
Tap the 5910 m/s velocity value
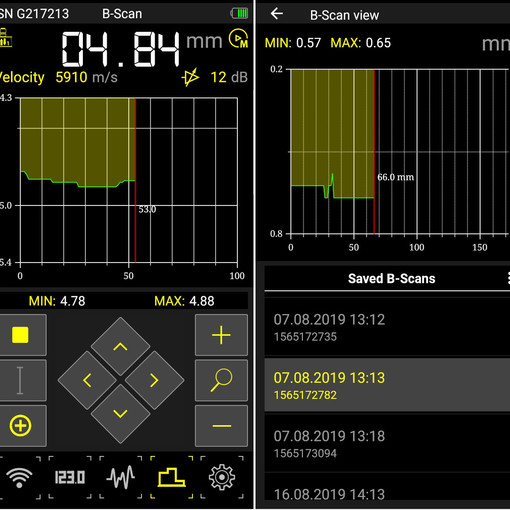pyautogui.click(x=86, y=77)
